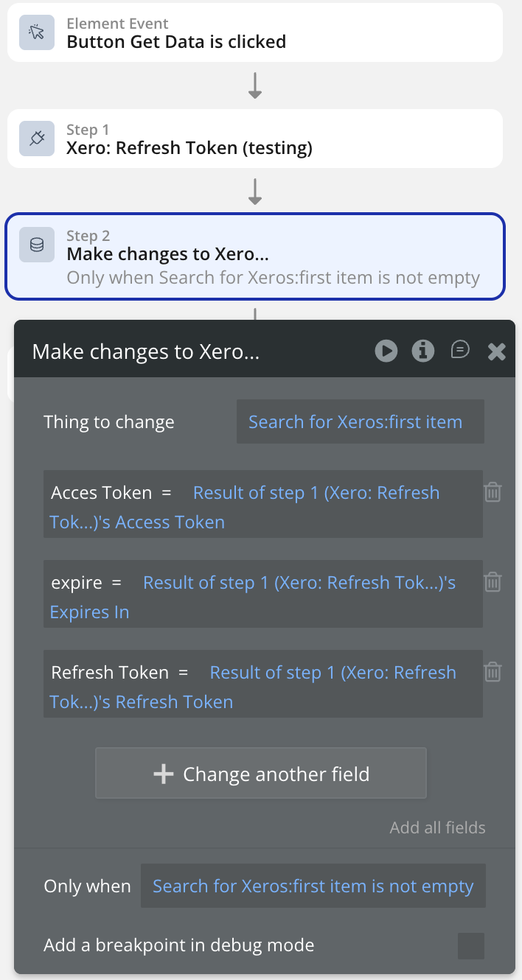Edit the expire field value expression
Screen dimensions: 522x980
[x=299, y=583]
